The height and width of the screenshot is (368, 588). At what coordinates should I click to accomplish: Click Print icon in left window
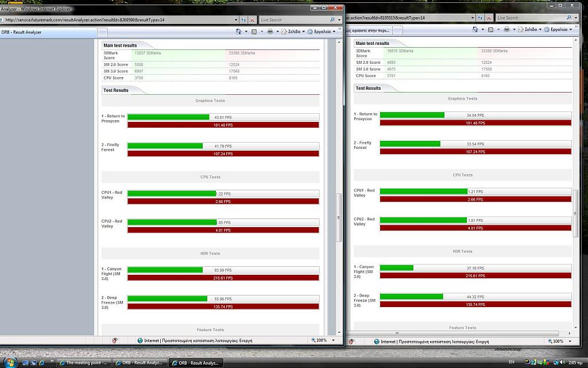pos(270,32)
